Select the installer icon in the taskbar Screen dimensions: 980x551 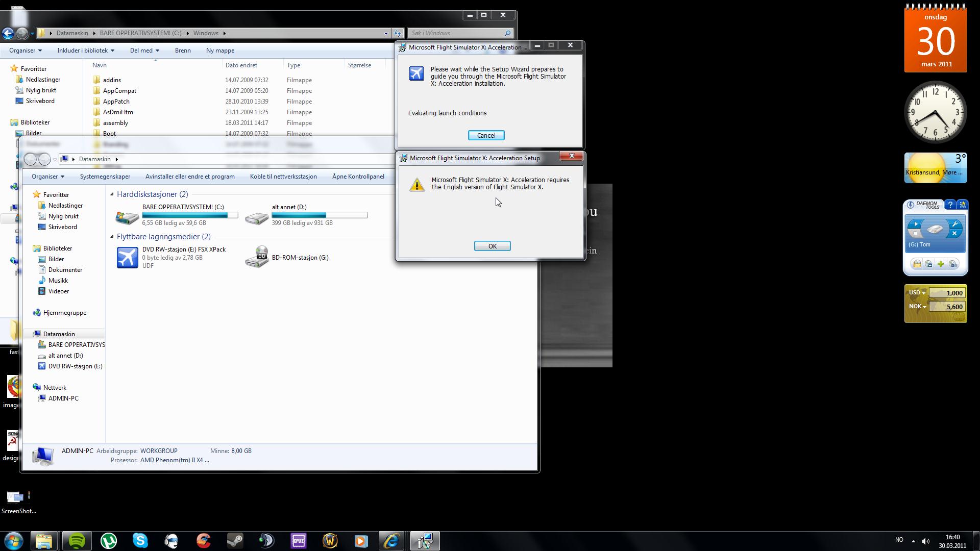coord(425,541)
